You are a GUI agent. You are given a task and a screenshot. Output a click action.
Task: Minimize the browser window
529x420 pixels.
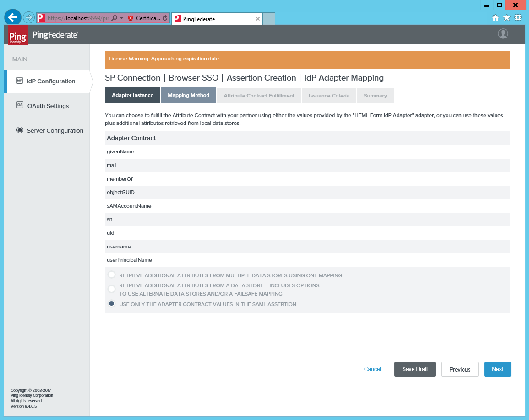pyautogui.click(x=486, y=5)
